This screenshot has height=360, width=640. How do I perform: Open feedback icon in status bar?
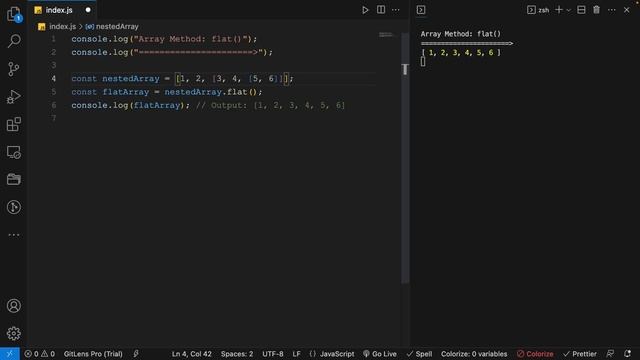[610, 354]
